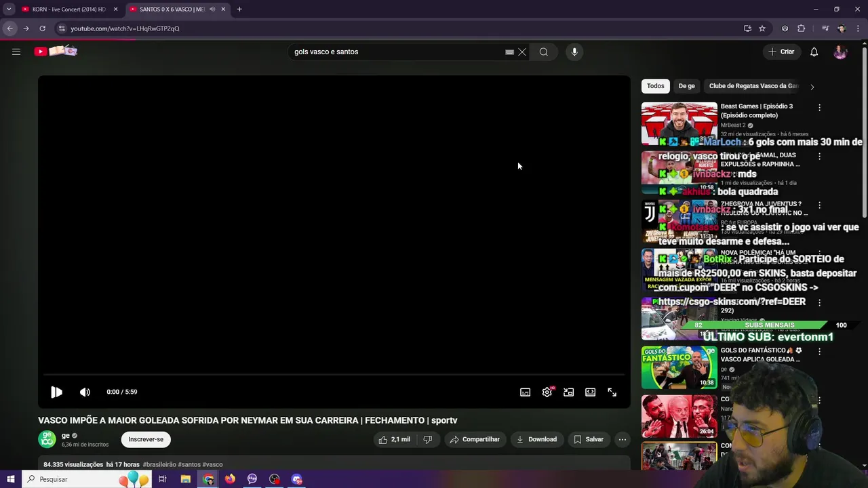Select the Clube de Regatas Vasco chip

(754, 86)
